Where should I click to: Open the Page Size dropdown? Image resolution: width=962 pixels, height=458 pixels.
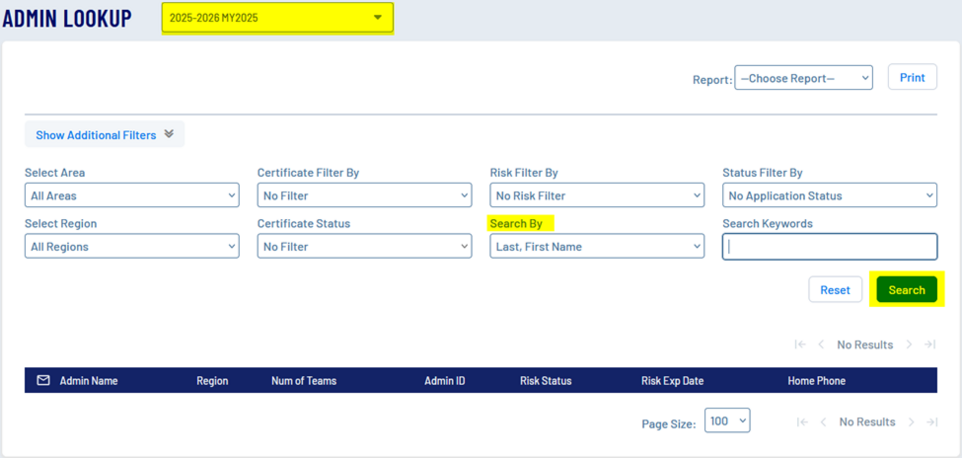click(727, 422)
